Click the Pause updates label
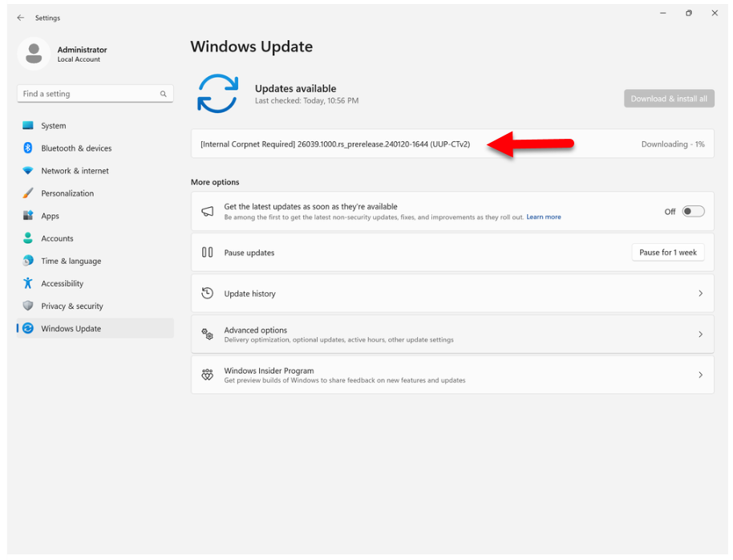The image size is (733, 560). 249,253
